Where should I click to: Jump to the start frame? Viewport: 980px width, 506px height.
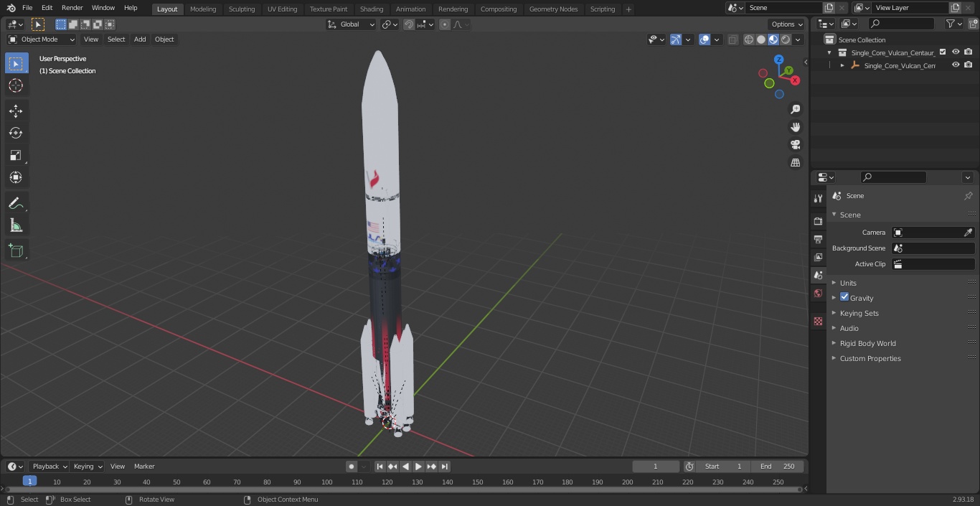coord(380,467)
